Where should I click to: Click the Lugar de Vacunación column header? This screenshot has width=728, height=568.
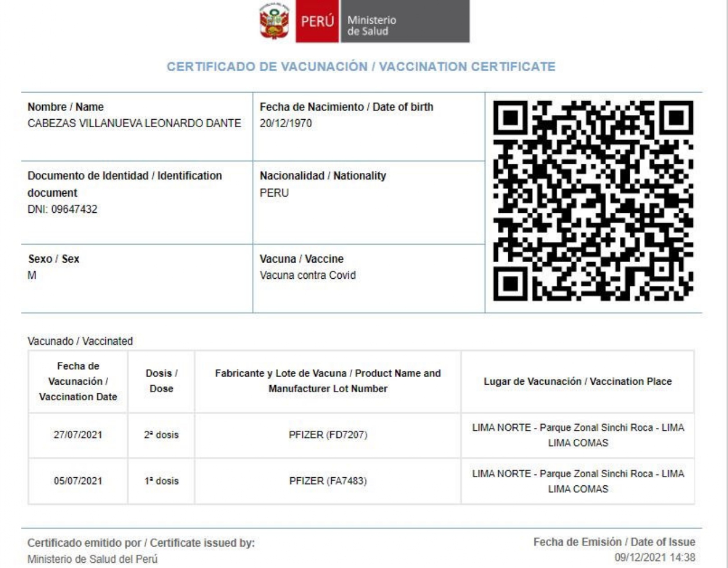tap(578, 381)
